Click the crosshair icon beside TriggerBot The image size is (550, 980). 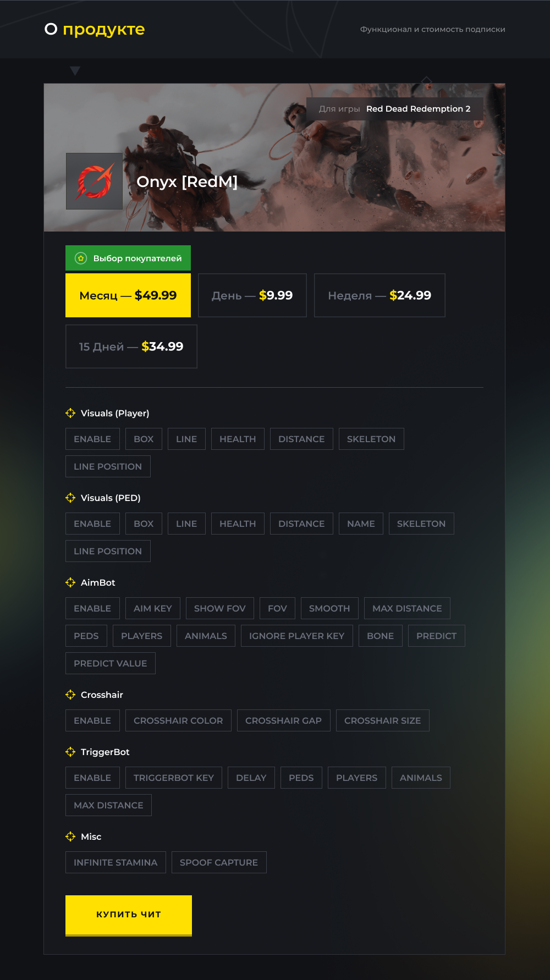click(x=70, y=752)
